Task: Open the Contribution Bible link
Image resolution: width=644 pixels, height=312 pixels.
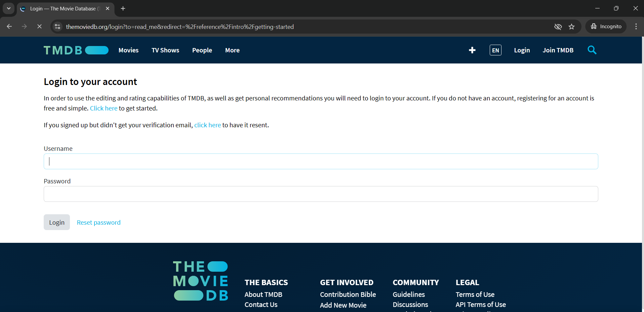Action: pos(348,294)
